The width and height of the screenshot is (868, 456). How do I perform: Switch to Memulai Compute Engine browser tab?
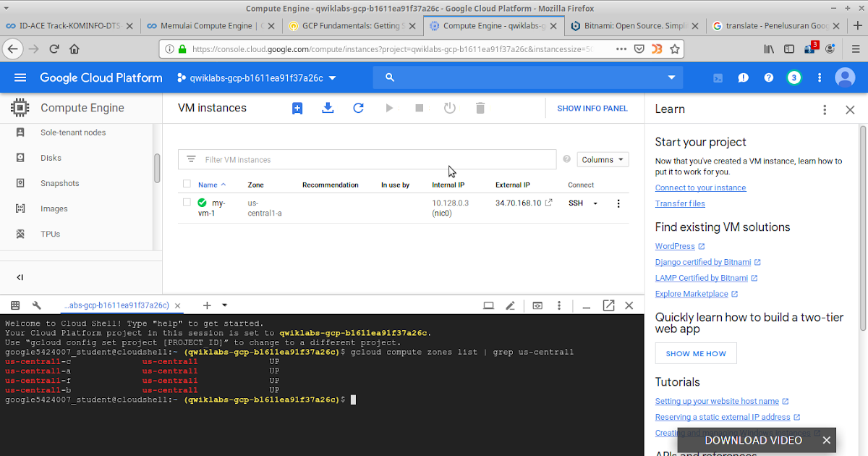click(210, 26)
